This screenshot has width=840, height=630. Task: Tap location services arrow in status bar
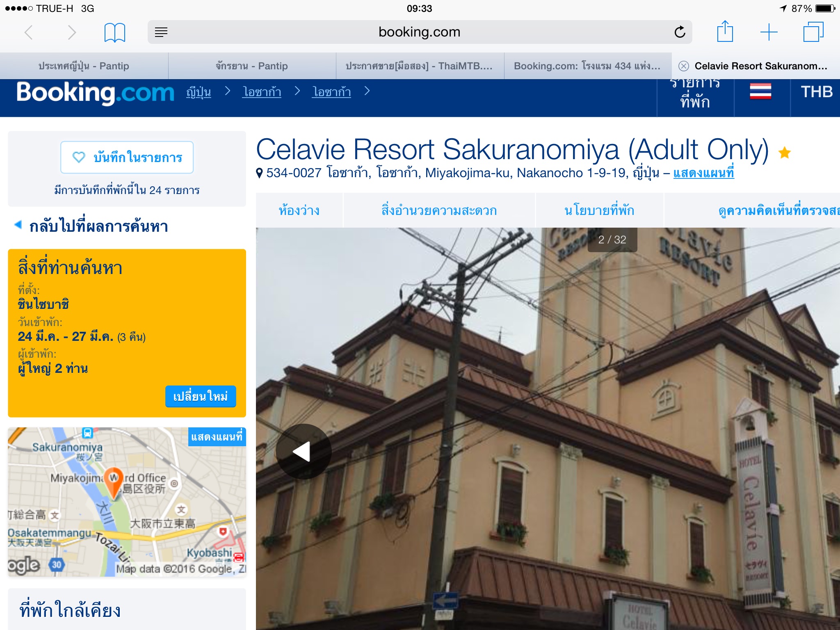[783, 8]
